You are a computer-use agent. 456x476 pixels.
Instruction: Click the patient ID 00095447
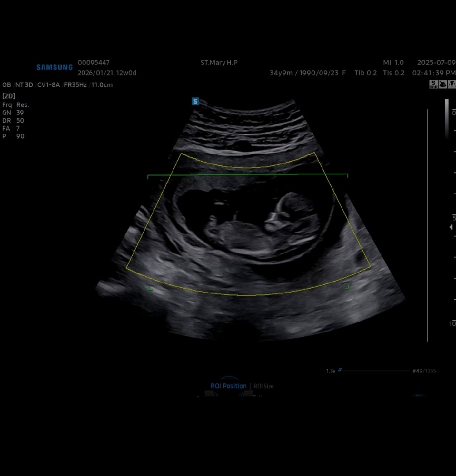tap(93, 63)
